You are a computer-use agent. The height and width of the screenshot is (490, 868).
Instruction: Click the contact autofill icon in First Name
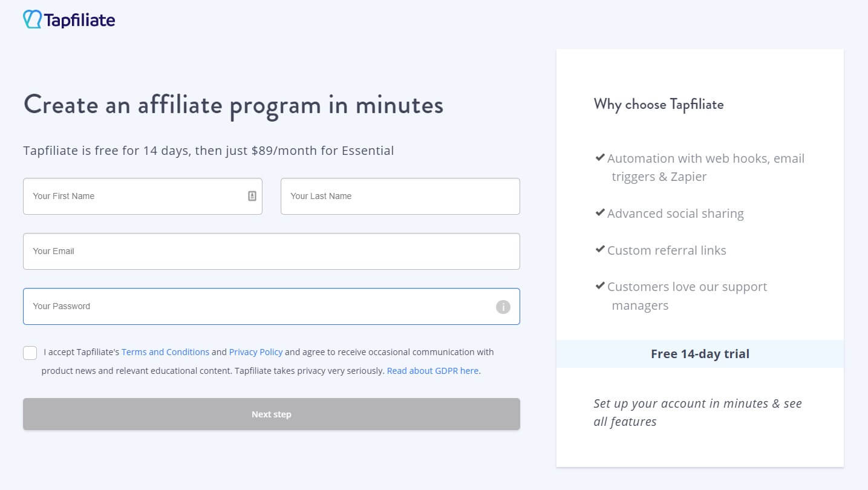click(252, 196)
